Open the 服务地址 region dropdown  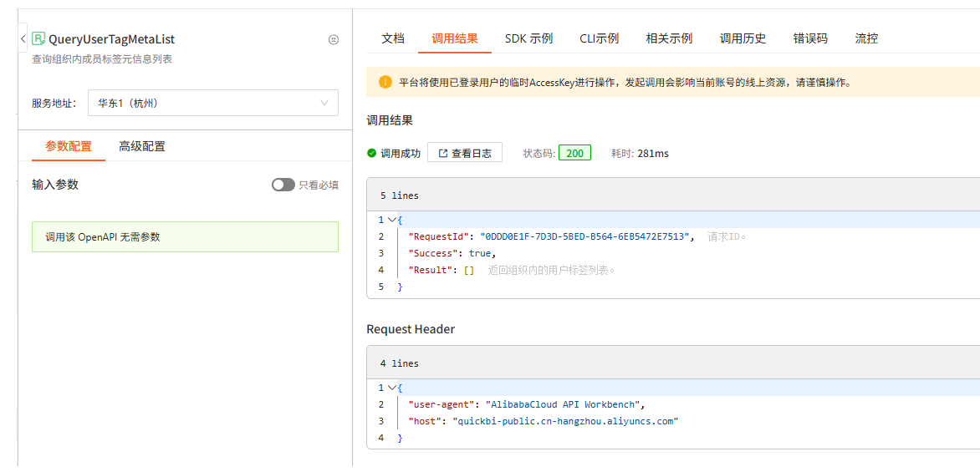click(213, 103)
